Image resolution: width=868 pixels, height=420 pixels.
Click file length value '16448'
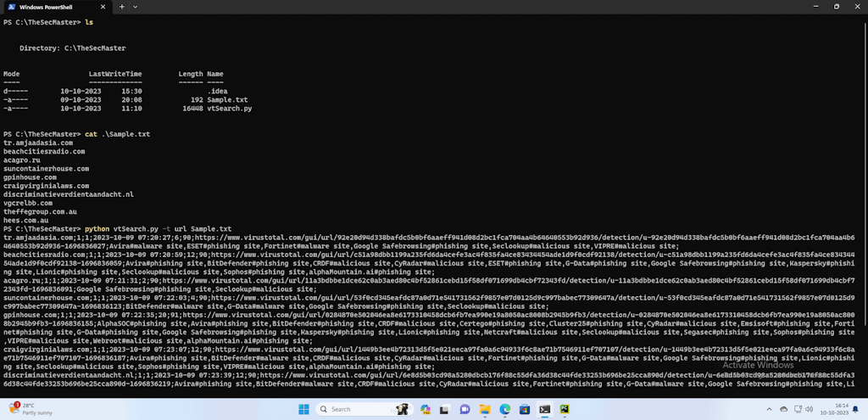[192, 109]
